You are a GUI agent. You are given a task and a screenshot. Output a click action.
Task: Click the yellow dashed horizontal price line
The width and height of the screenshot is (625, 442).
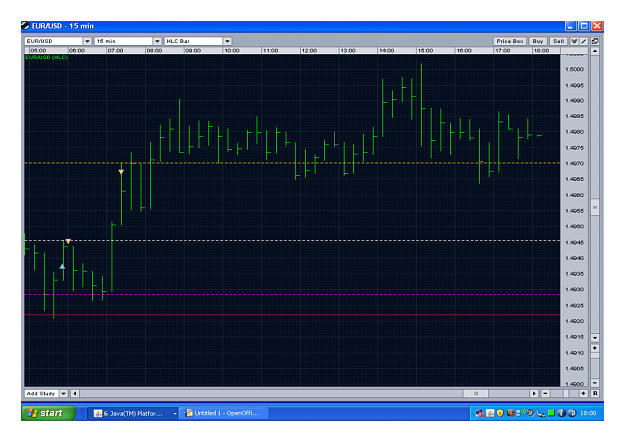point(292,163)
